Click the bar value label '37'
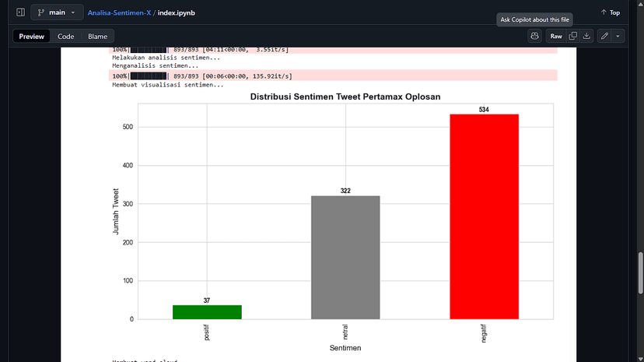Screen dimensions: 644x362 (207, 300)
